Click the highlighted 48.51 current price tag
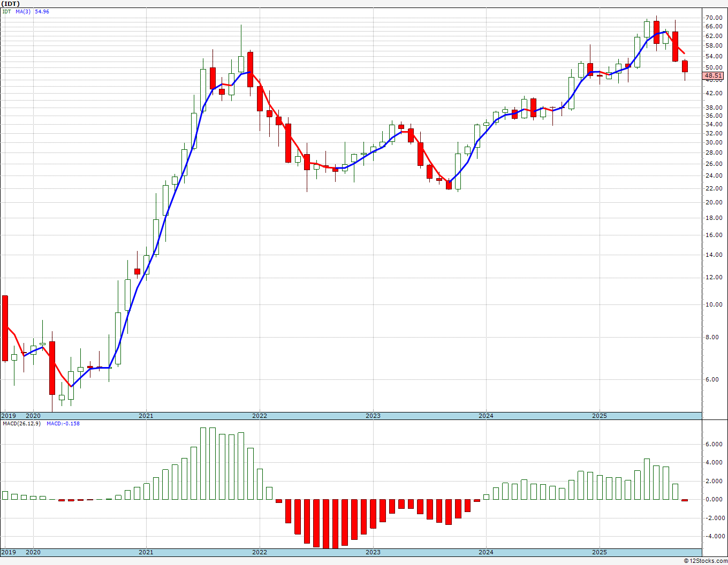Viewport: 728px width, 565px height. [713, 76]
